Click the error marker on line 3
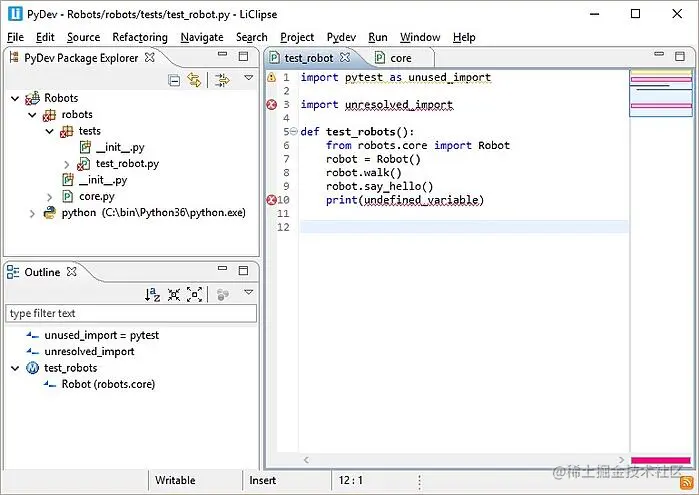The height and width of the screenshot is (495, 699). pyautogui.click(x=271, y=105)
